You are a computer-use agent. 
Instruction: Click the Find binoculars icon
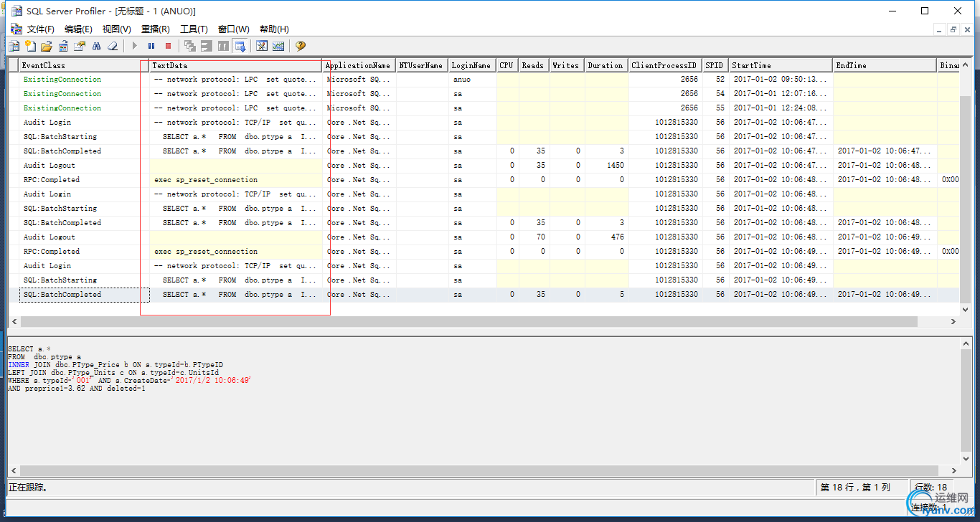pos(96,46)
